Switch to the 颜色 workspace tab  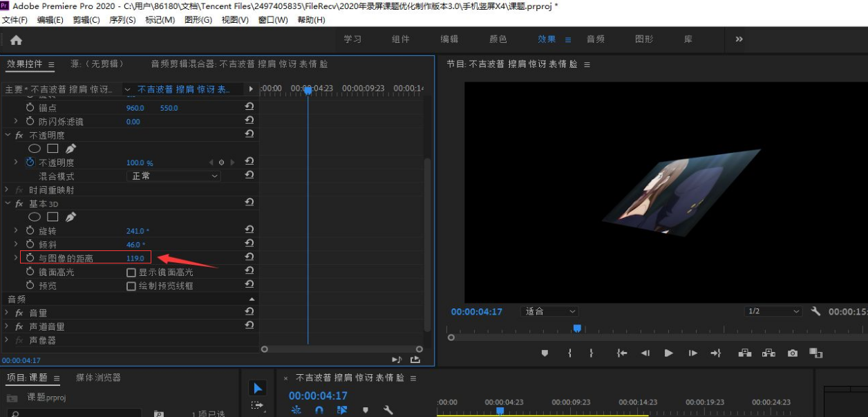(497, 39)
